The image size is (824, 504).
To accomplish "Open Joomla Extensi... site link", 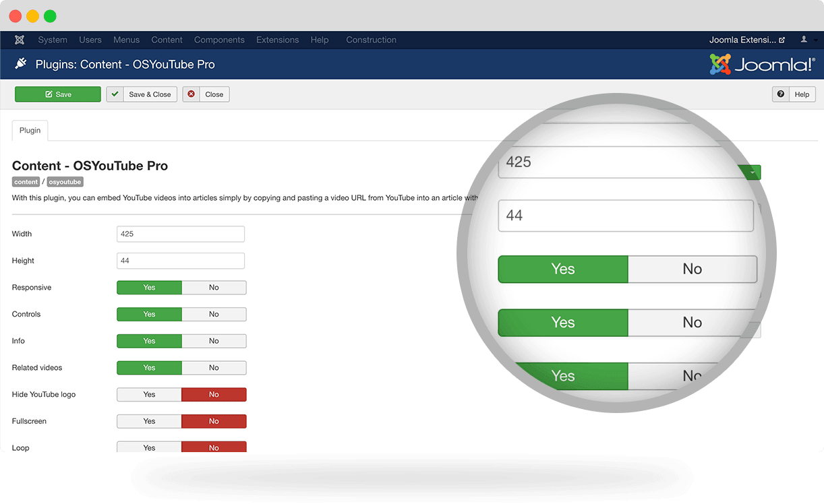I will pos(746,40).
